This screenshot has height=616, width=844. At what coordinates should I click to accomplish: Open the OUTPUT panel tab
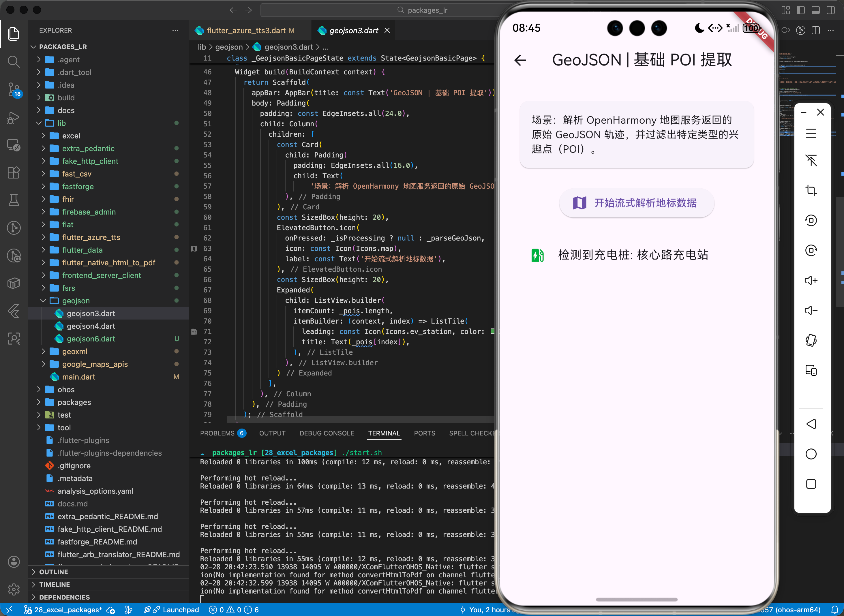coord(272,433)
